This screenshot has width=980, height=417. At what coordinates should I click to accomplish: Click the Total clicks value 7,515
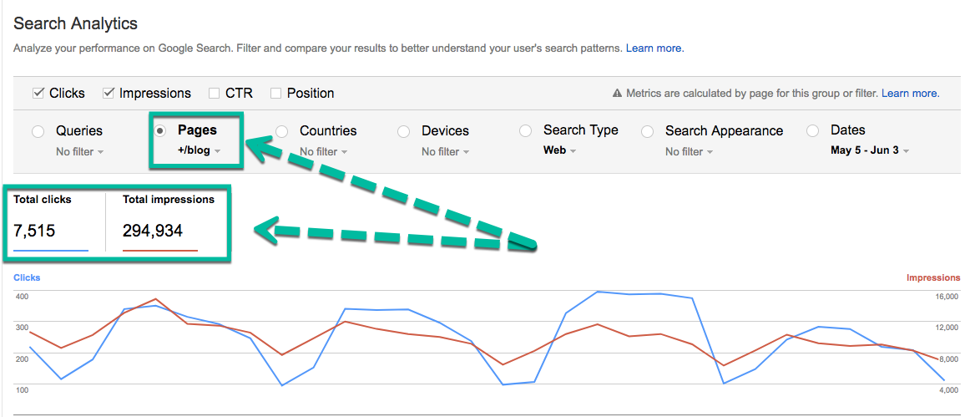click(34, 231)
